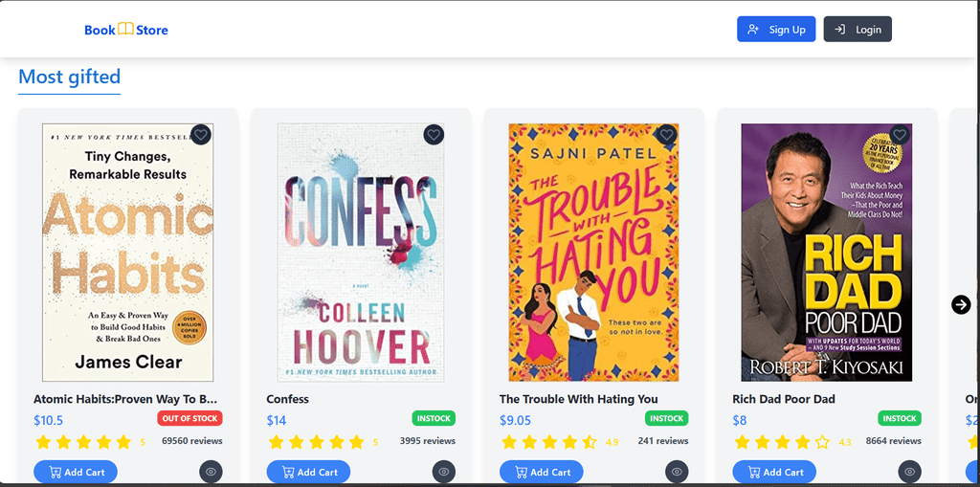The image size is (980, 487).
Task: Click the eye icon for Trouble With Hating You
Action: pyautogui.click(x=677, y=471)
